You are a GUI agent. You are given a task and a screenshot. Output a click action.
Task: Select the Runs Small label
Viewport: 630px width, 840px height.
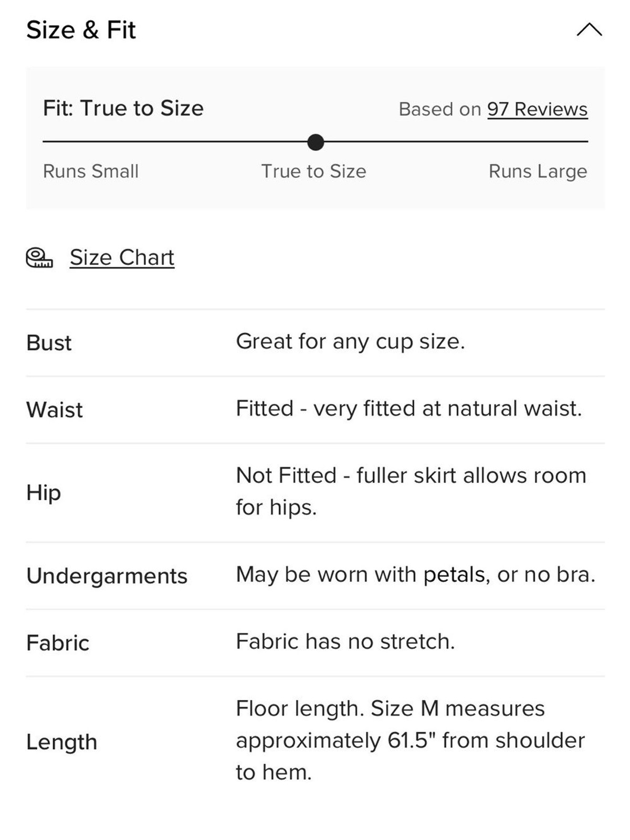(x=91, y=171)
